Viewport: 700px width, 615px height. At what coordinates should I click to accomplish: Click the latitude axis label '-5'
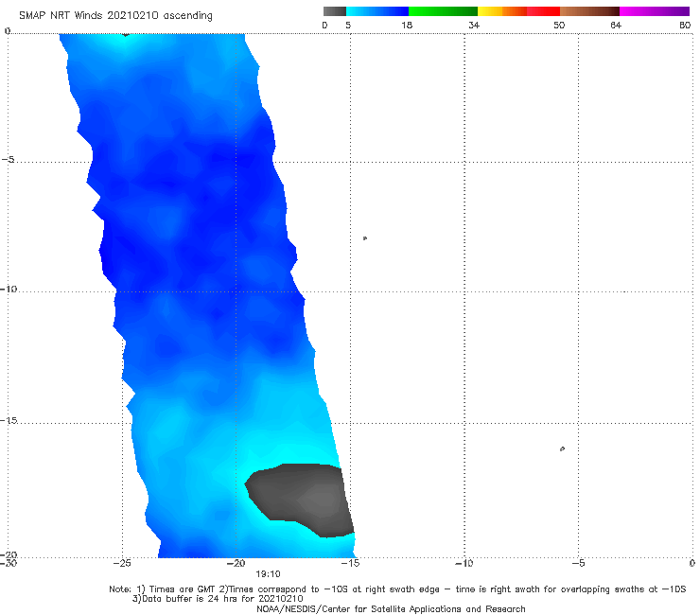tap(8, 160)
